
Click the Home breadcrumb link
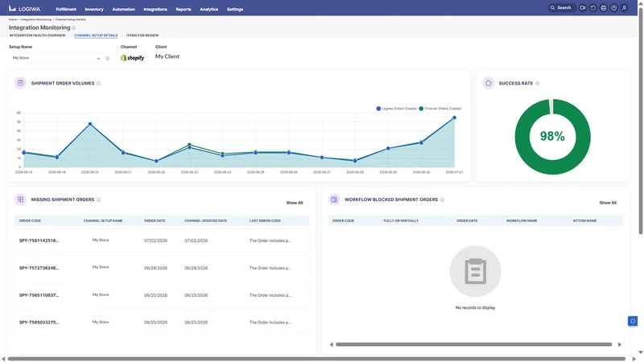pyautogui.click(x=13, y=19)
